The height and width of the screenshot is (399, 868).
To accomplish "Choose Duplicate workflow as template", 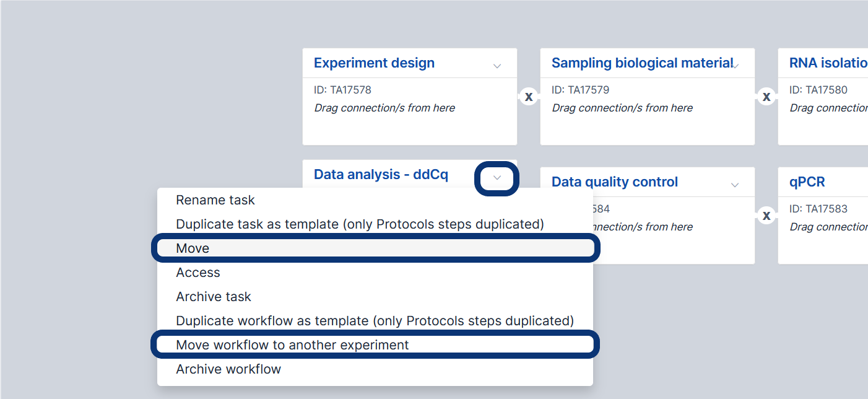I will coord(375,321).
